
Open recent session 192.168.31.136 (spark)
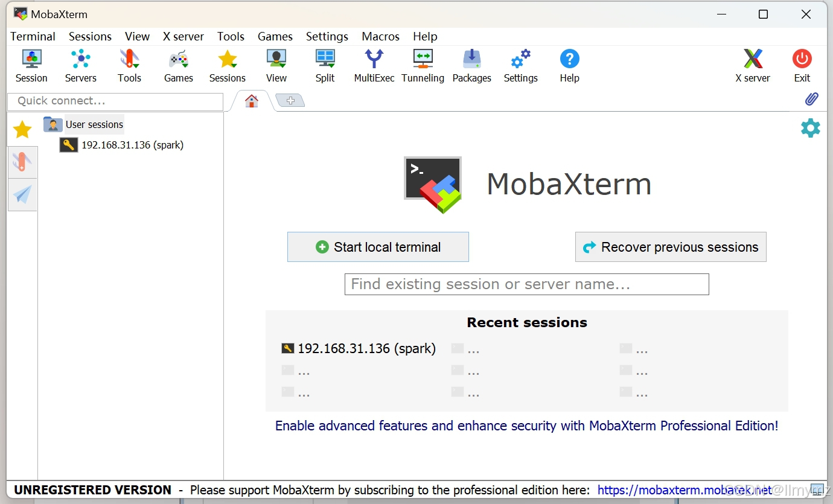359,348
